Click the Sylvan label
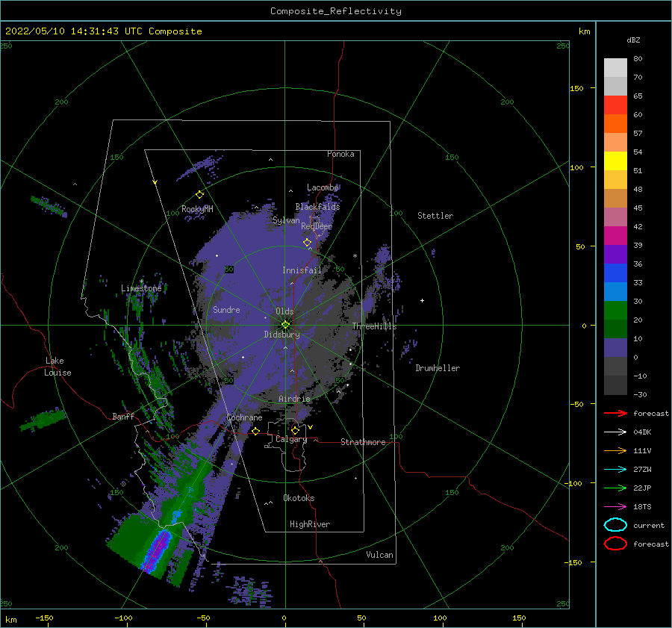Image resolution: width=672 pixels, height=628 pixels. (286, 220)
